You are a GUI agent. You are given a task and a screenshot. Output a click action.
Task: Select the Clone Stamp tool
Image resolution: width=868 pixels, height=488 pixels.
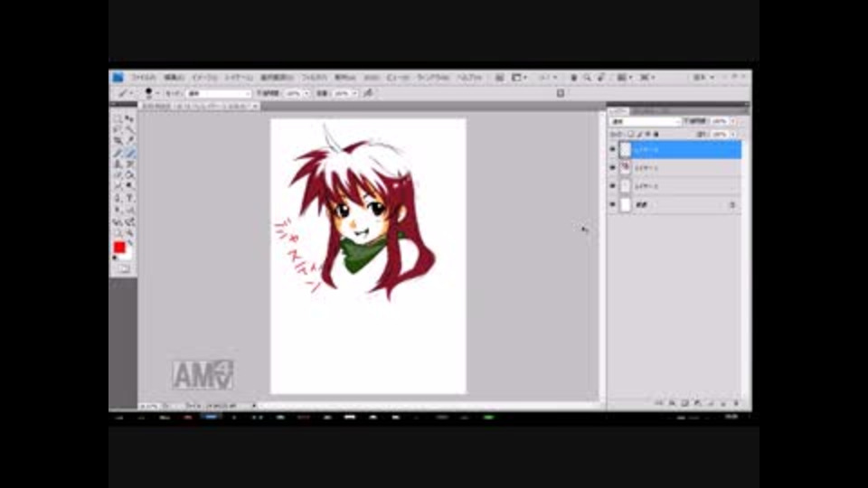118,164
